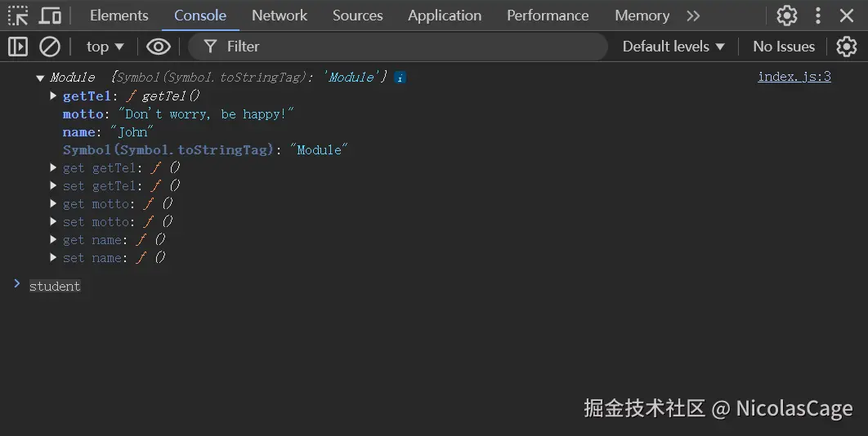The width and height of the screenshot is (868, 436).
Task: Open the index.js:3 source link
Action: coord(794,77)
